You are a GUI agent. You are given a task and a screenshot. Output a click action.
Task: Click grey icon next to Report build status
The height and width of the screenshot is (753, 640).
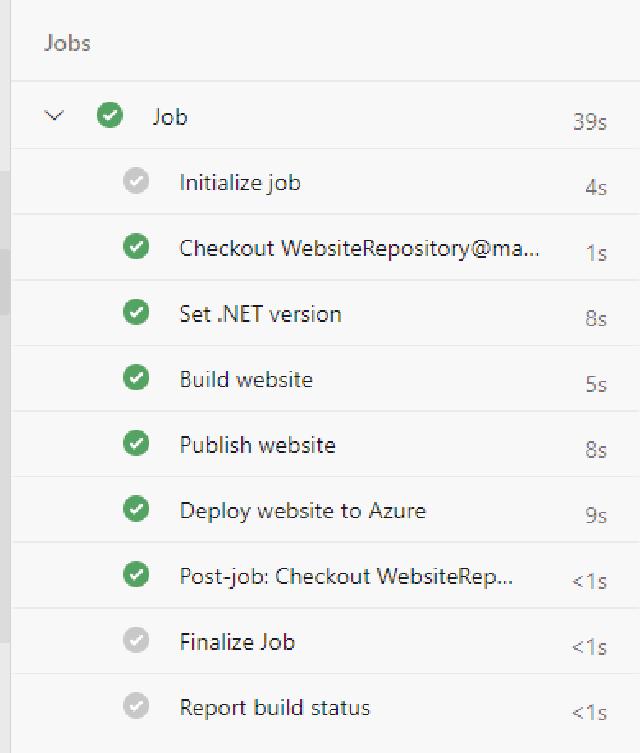click(x=136, y=707)
